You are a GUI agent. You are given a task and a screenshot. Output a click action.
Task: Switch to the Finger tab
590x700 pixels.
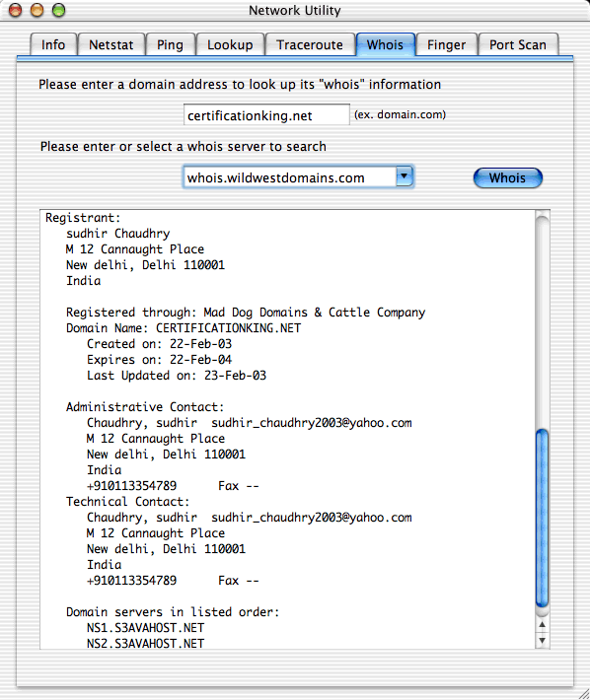tap(446, 44)
